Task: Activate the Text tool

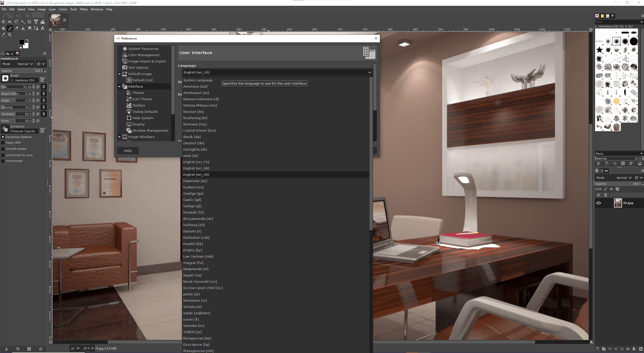Action: (x=43, y=28)
